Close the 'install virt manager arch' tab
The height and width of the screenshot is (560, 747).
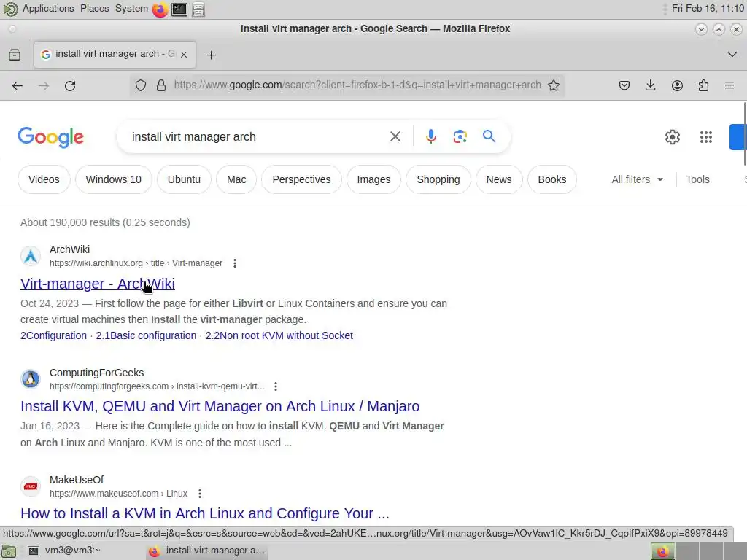point(184,55)
